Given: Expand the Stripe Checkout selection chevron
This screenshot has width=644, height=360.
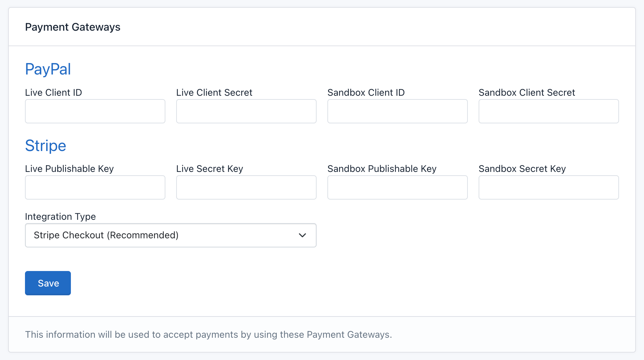Looking at the screenshot, I should click(302, 235).
